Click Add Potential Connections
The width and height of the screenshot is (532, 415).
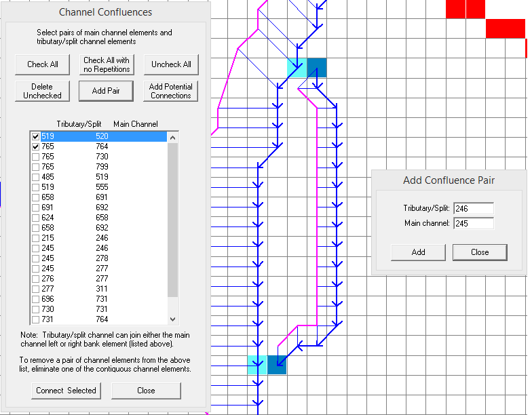[x=170, y=91]
